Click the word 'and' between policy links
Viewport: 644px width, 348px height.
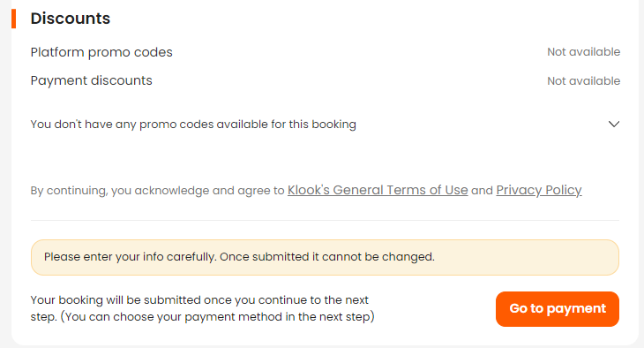pyautogui.click(x=482, y=191)
